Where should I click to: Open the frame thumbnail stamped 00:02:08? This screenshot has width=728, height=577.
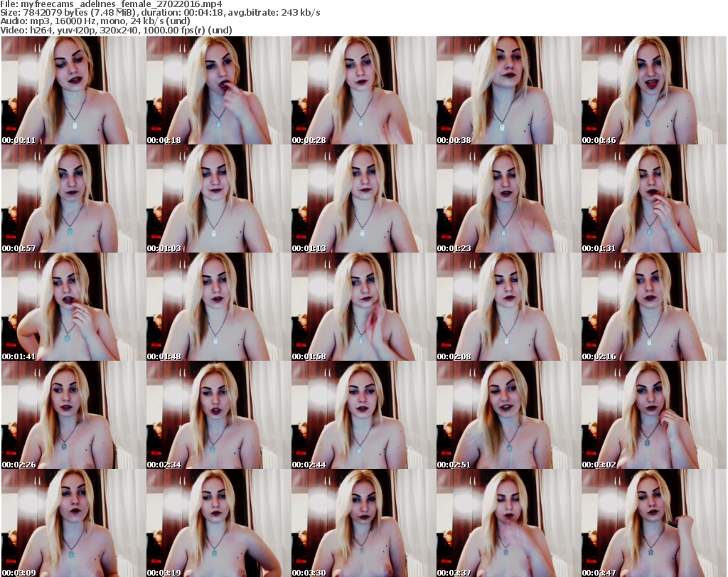pyautogui.click(x=508, y=307)
